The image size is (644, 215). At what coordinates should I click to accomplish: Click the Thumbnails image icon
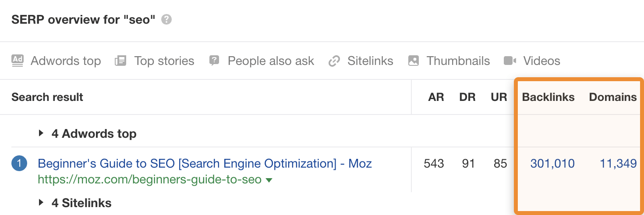tap(414, 61)
